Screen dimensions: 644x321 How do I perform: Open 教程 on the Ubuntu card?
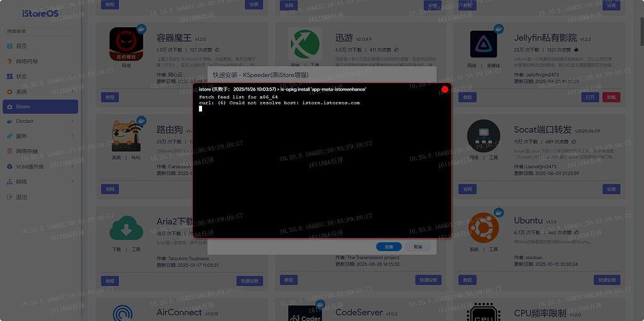click(467, 280)
